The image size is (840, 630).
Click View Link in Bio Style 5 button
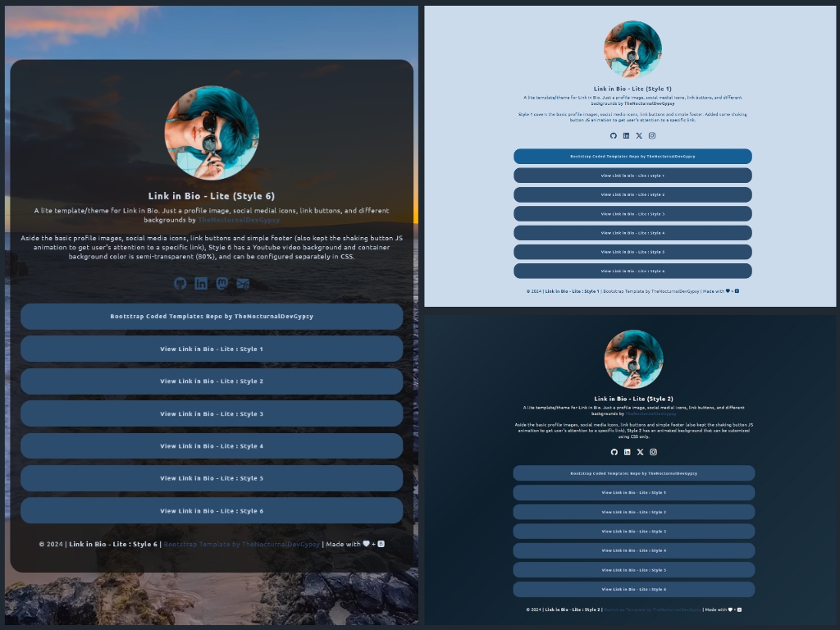[x=211, y=478]
